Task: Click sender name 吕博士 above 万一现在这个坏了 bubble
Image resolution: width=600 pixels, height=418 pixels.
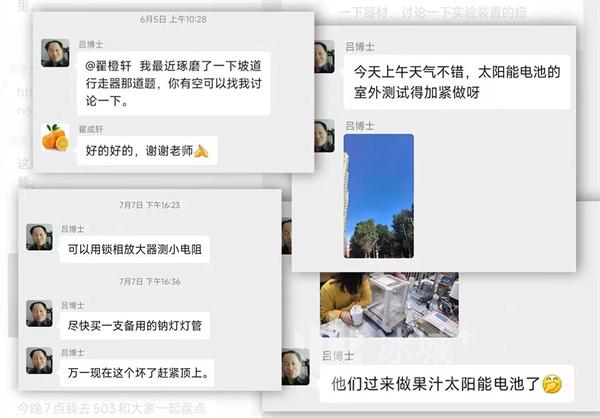Action: click(x=73, y=353)
